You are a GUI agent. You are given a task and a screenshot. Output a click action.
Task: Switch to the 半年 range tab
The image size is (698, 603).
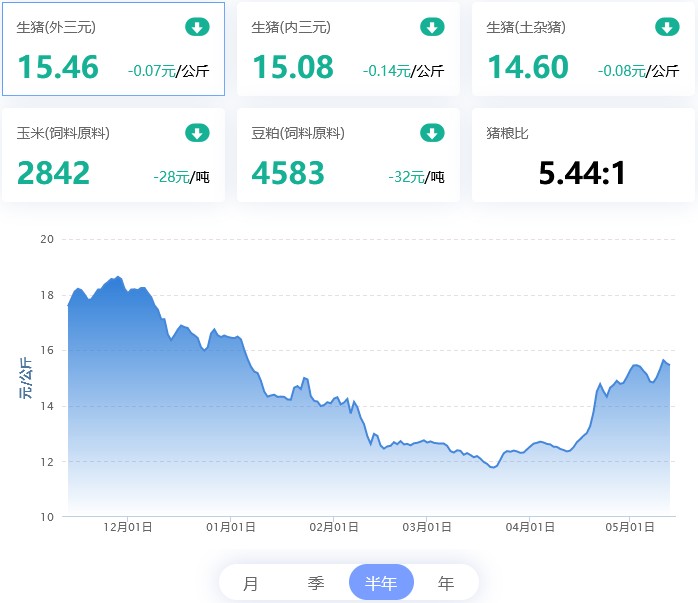pos(381,583)
